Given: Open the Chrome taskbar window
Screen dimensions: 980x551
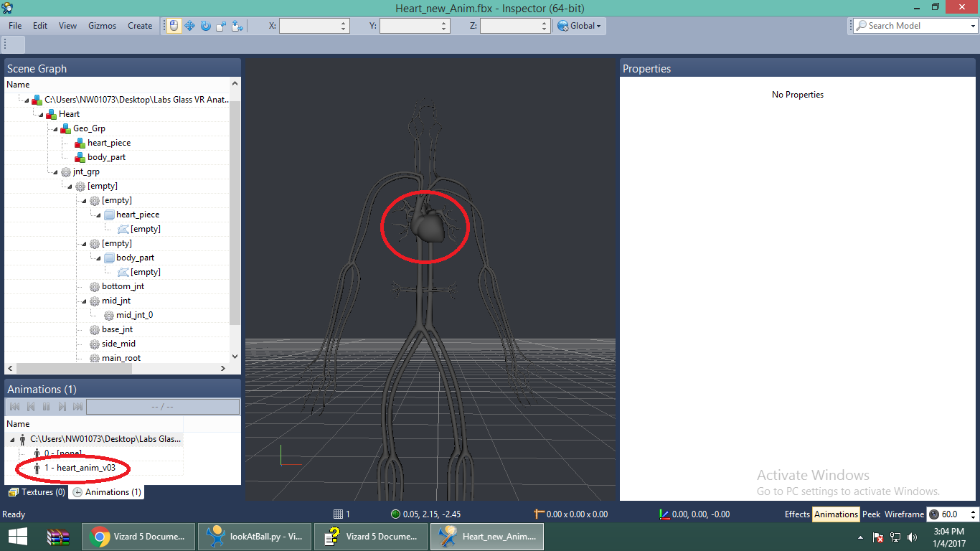Looking at the screenshot, I should pyautogui.click(x=140, y=536).
